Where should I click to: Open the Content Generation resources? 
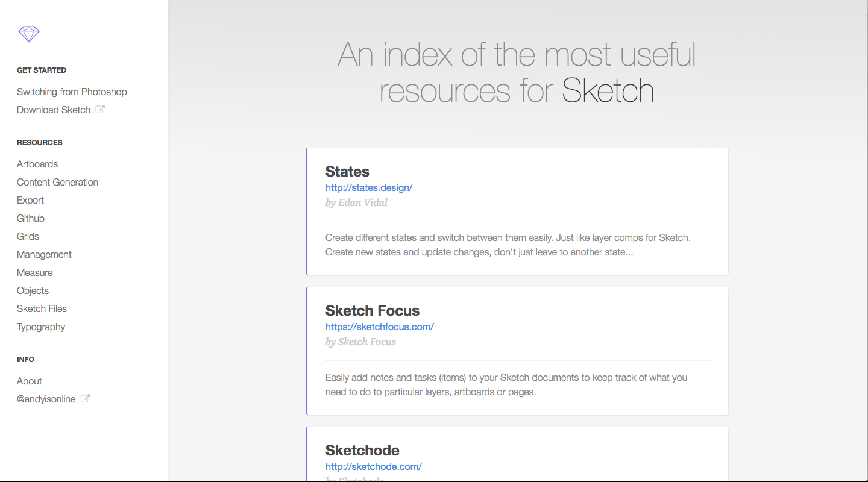57,182
